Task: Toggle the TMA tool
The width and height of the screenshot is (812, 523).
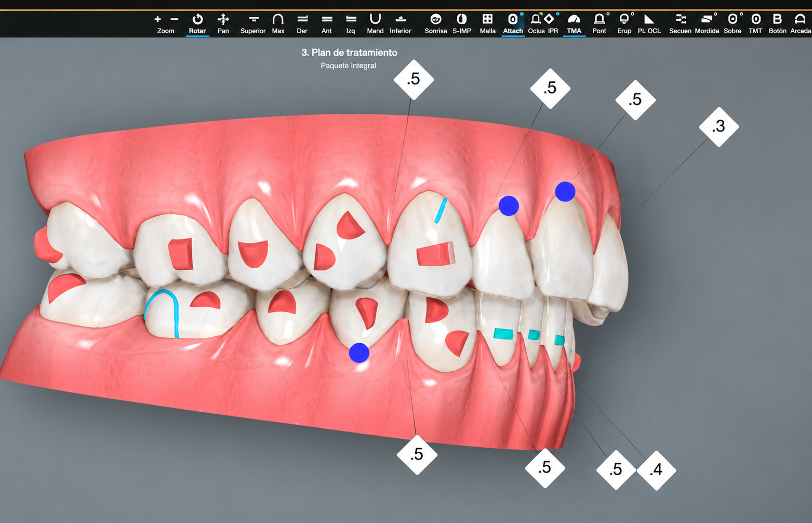Action: point(574,24)
